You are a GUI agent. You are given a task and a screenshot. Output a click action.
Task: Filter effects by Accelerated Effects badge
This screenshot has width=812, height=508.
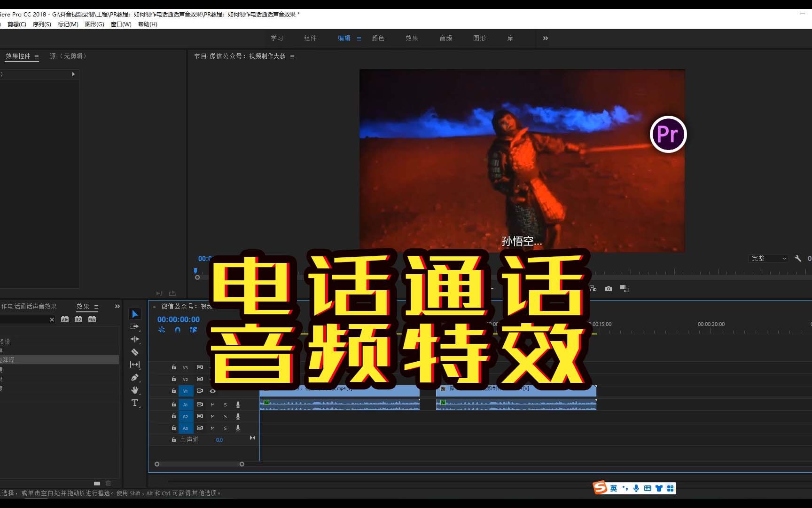[65, 319]
